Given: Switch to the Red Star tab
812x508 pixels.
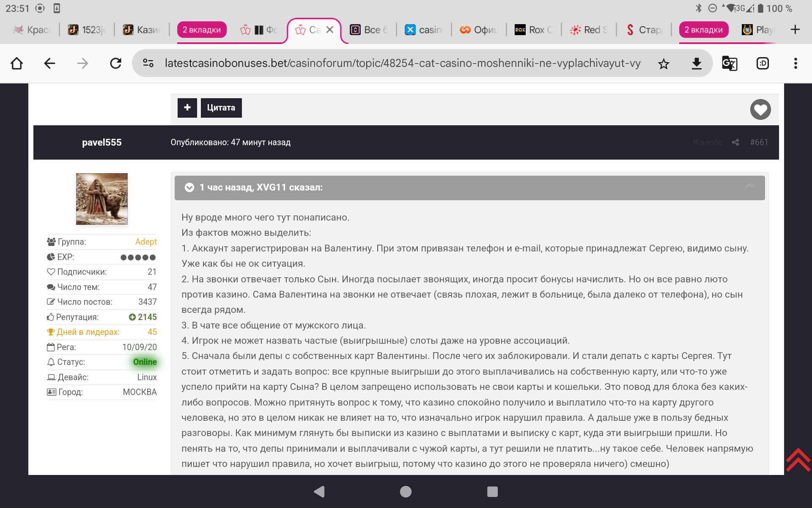Looking at the screenshot, I should tap(589, 30).
